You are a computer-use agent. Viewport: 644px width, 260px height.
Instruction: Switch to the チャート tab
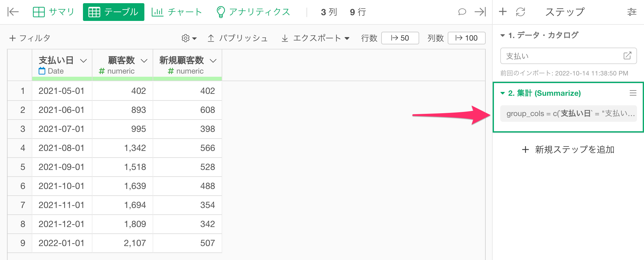[x=177, y=12]
